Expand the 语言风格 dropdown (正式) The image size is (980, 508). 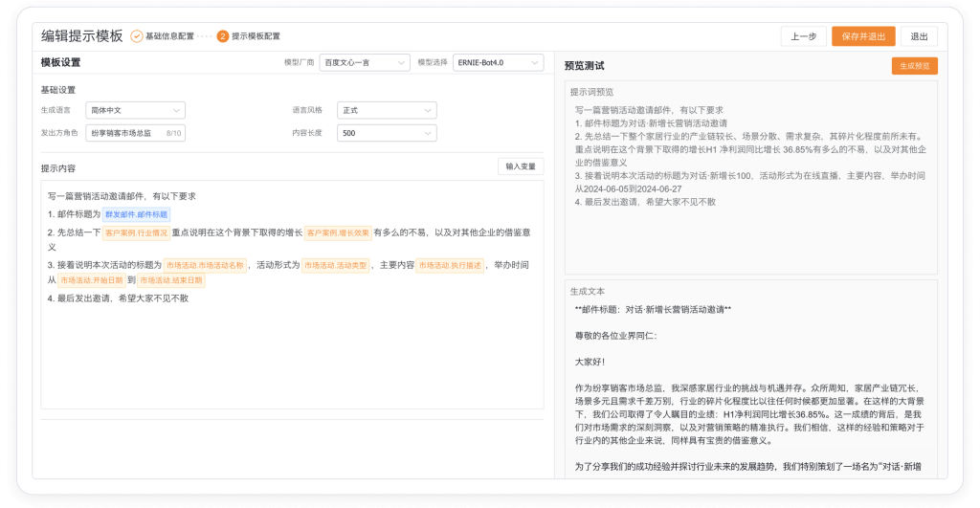tap(386, 110)
